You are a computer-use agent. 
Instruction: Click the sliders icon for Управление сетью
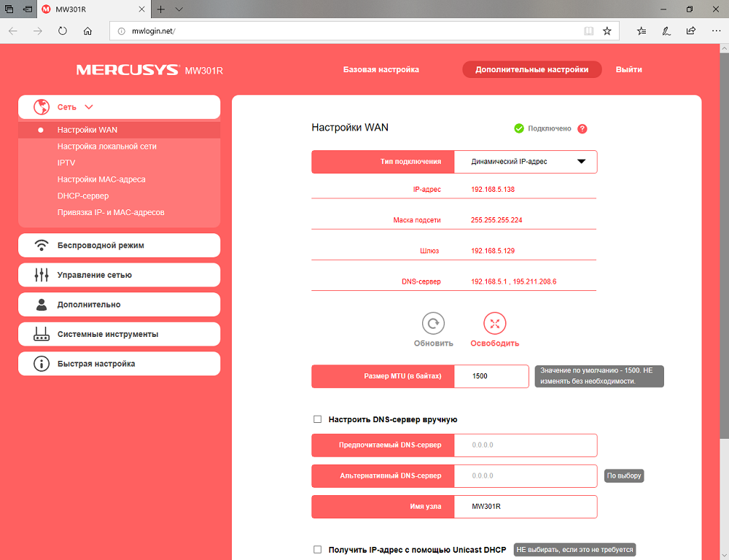click(x=42, y=275)
